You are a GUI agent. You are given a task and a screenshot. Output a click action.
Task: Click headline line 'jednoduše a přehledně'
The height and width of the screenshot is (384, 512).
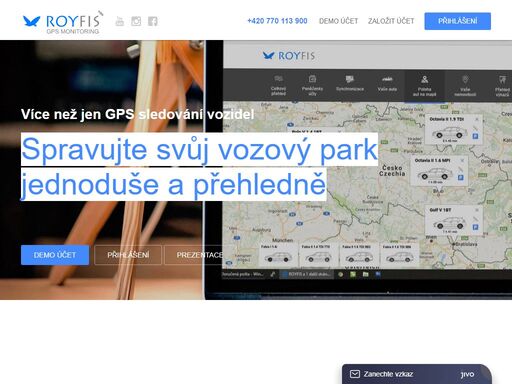(x=173, y=185)
